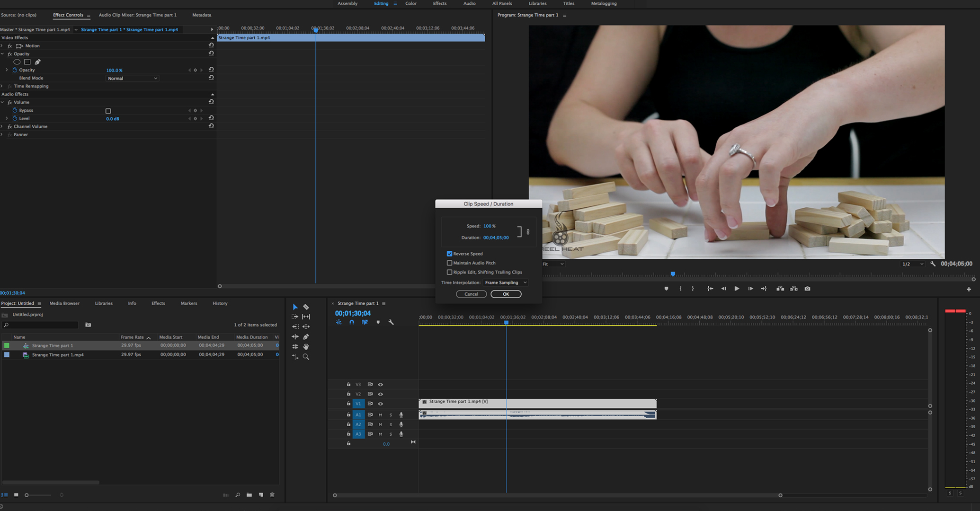Open the Media Browser tab
980x511 pixels.
[x=64, y=303]
